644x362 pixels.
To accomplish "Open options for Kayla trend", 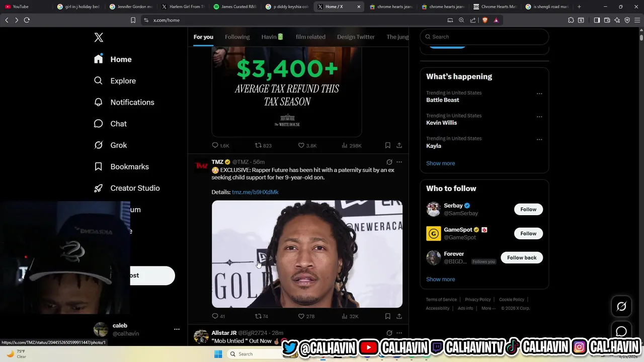I will click(539, 139).
